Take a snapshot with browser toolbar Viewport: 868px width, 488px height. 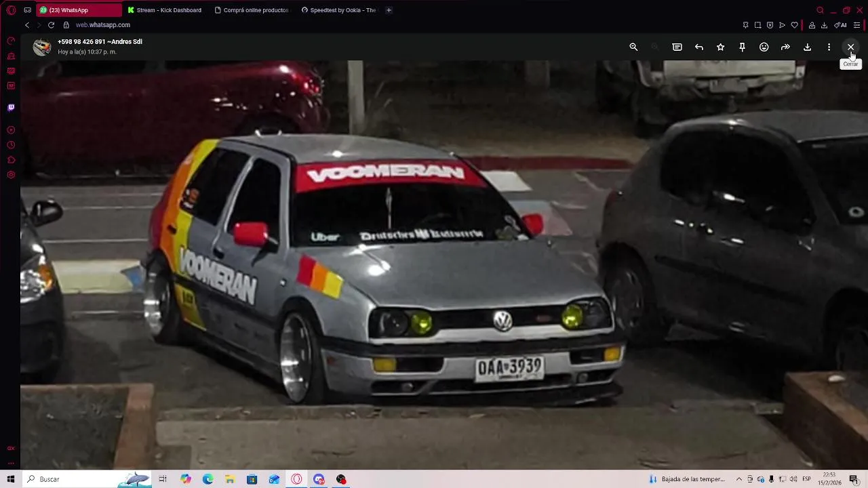pyautogui.click(x=757, y=25)
